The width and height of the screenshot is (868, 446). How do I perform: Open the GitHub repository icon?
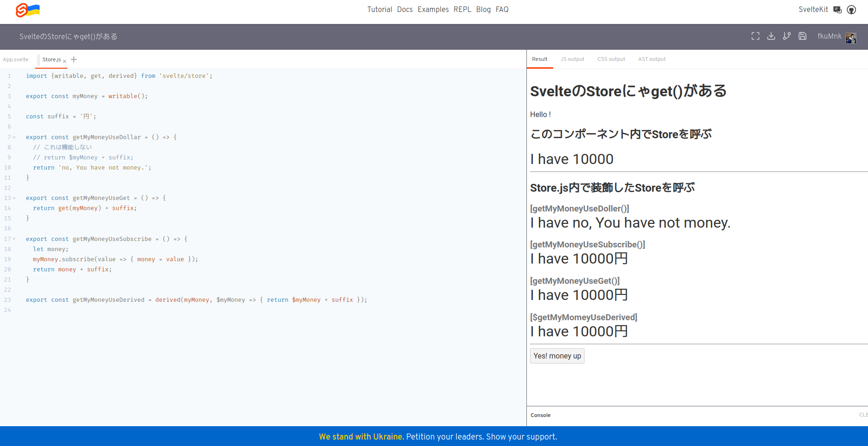click(851, 10)
